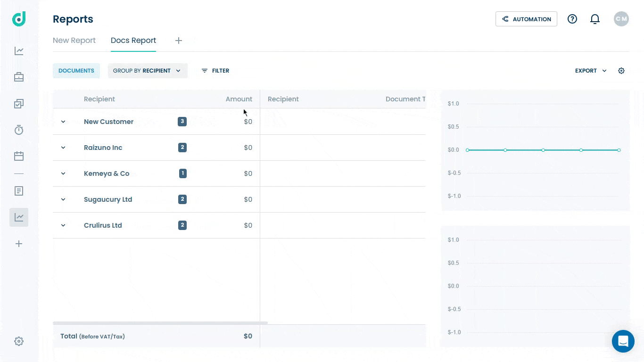Viewport: 644px width, 362px height.
Task: Open the notifications bell
Action: (595, 19)
